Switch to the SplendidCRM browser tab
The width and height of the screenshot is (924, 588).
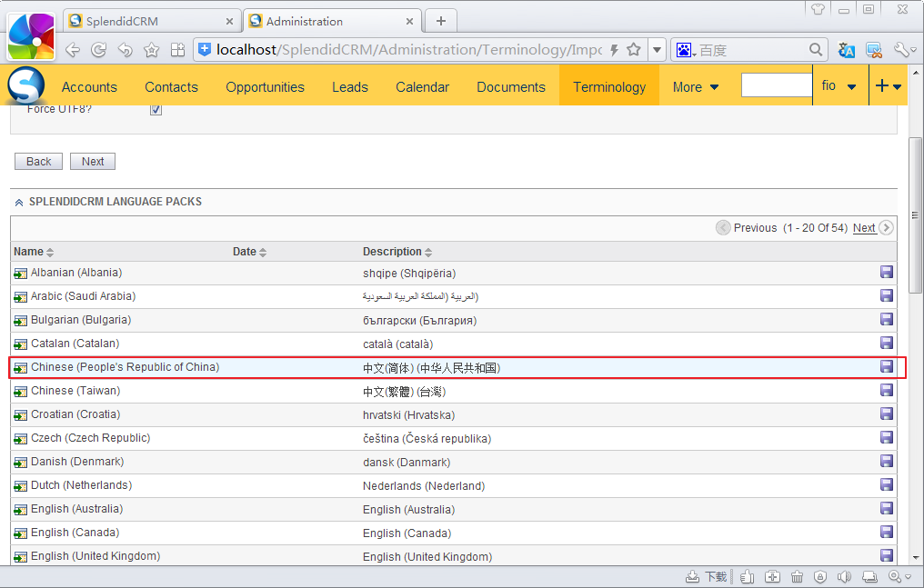tap(151, 21)
